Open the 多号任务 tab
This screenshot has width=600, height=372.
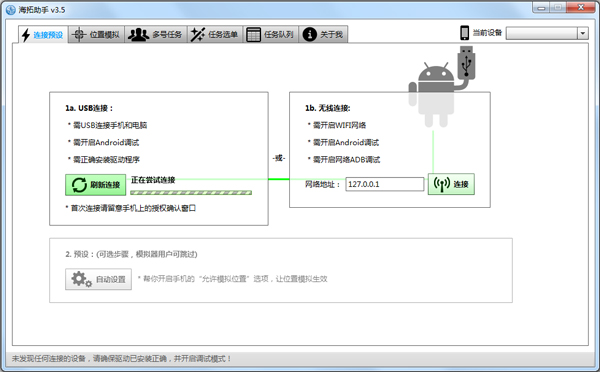(x=155, y=34)
